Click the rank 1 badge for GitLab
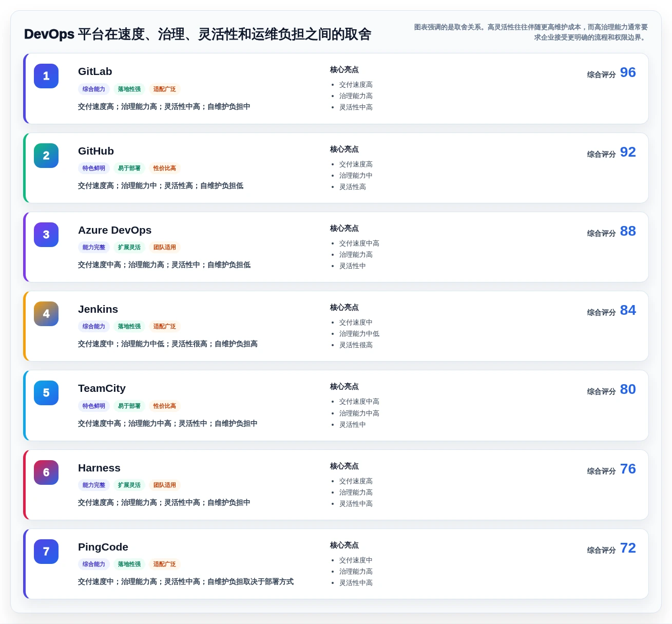Image resolution: width=672 pixels, height=624 pixels. [46, 76]
